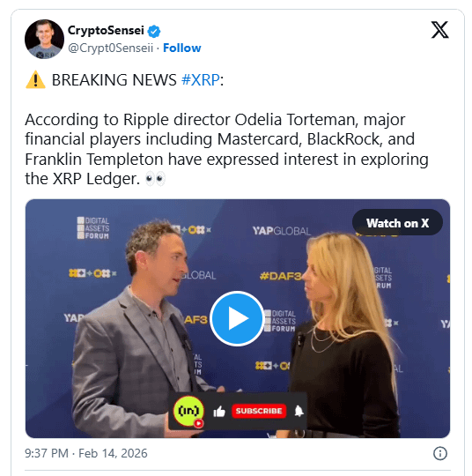Click the yellow warning emoji before BREAKING NEWS
This screenshot has height=476, width=472.
35,80
